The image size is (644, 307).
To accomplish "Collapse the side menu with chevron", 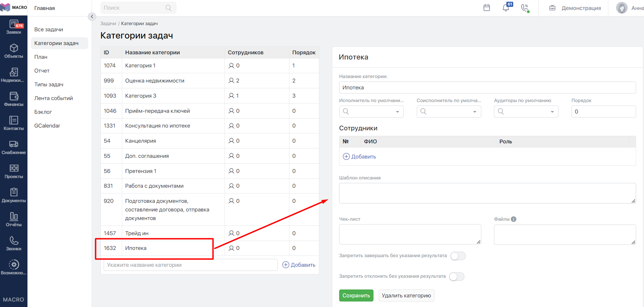I will click(x=92, y=17).
